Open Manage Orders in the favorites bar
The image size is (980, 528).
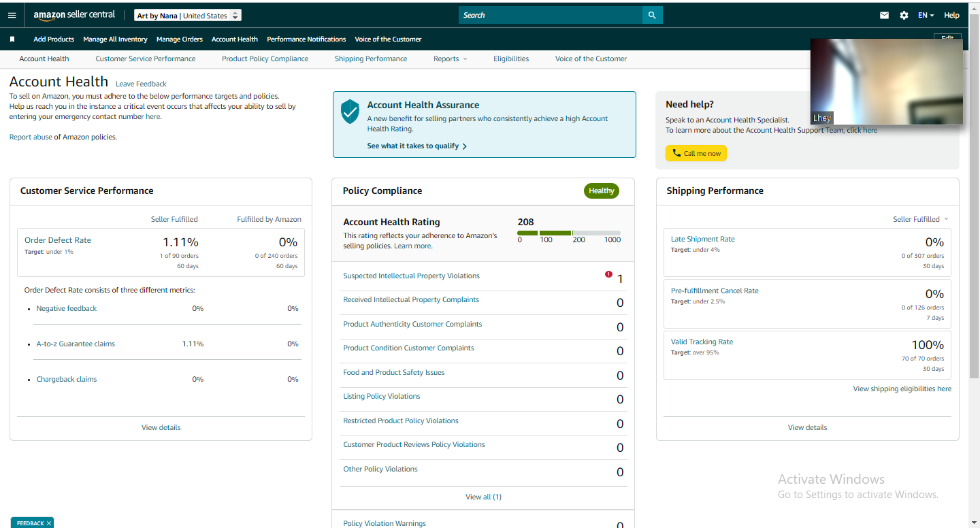(x=180, y=39)
